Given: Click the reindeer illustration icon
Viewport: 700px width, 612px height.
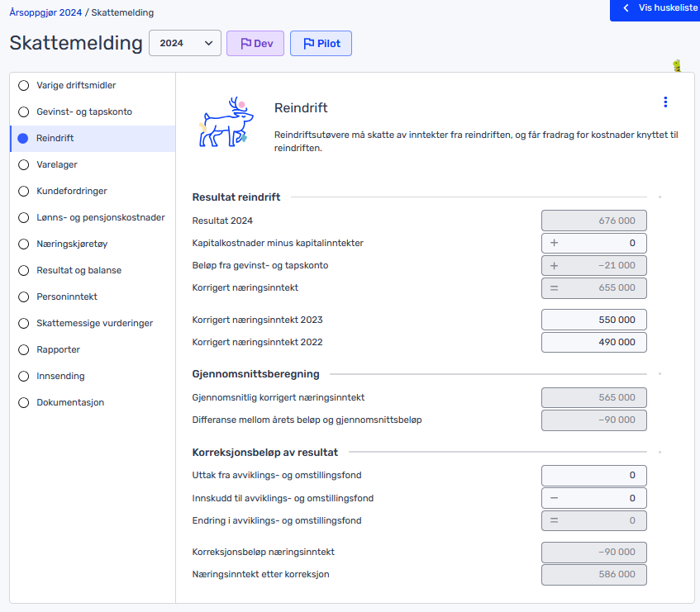Looking at the screenshot, I should [x=226, y=121].
